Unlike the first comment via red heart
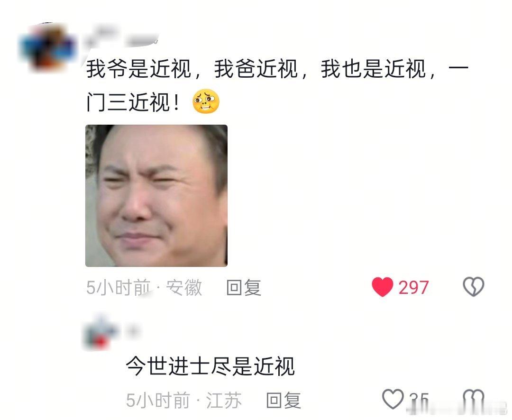The height and width of the screenshot is (420, 512). click(383, 287)
